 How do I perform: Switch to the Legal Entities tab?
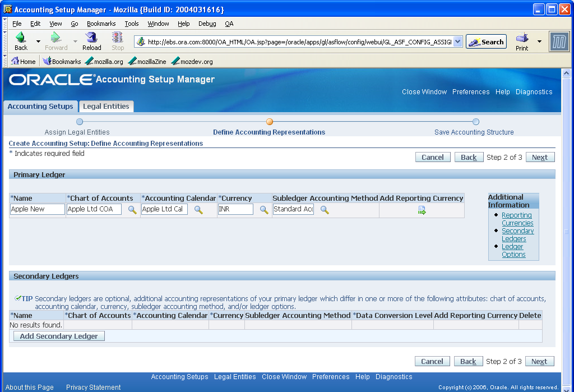tap(106, 106)
